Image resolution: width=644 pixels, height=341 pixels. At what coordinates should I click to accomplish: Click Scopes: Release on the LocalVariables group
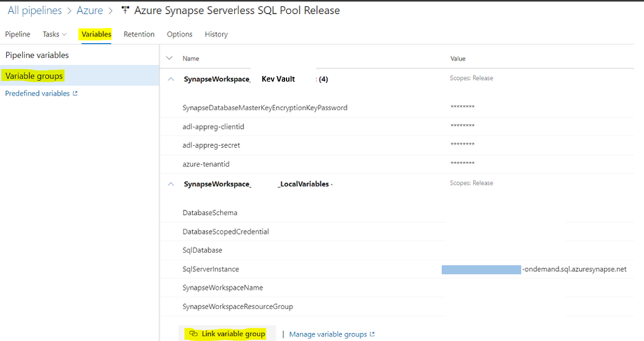click(471, 183)
